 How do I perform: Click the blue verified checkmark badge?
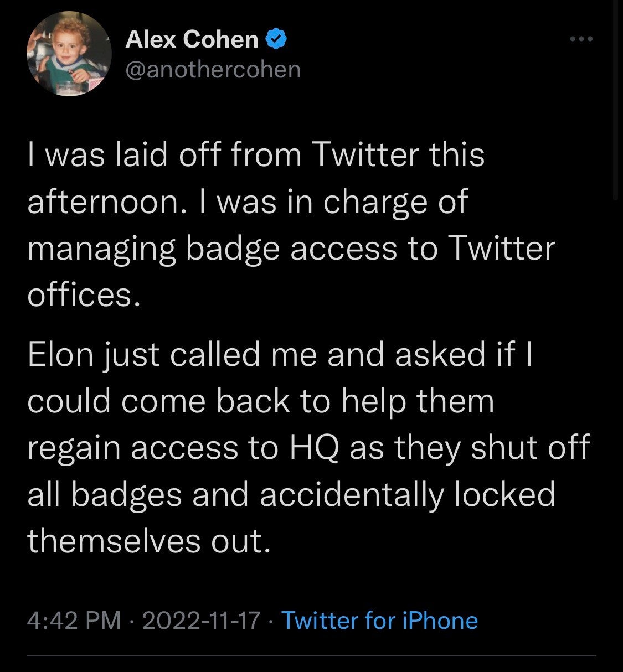(276, 39)
